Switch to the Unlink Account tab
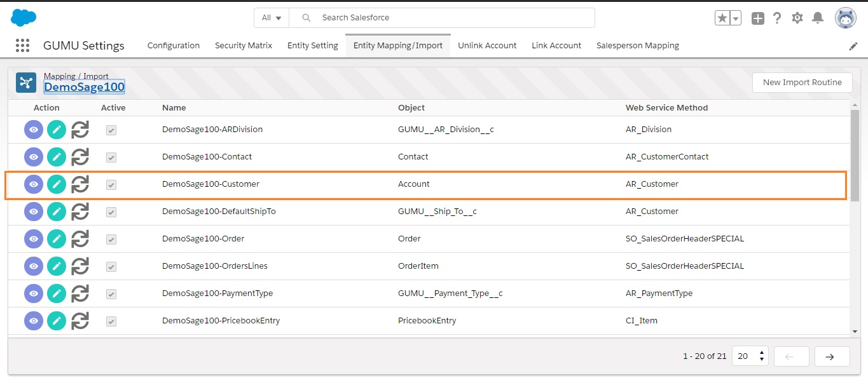The height and width of the screenshot is (378, 868). [487, 46]
